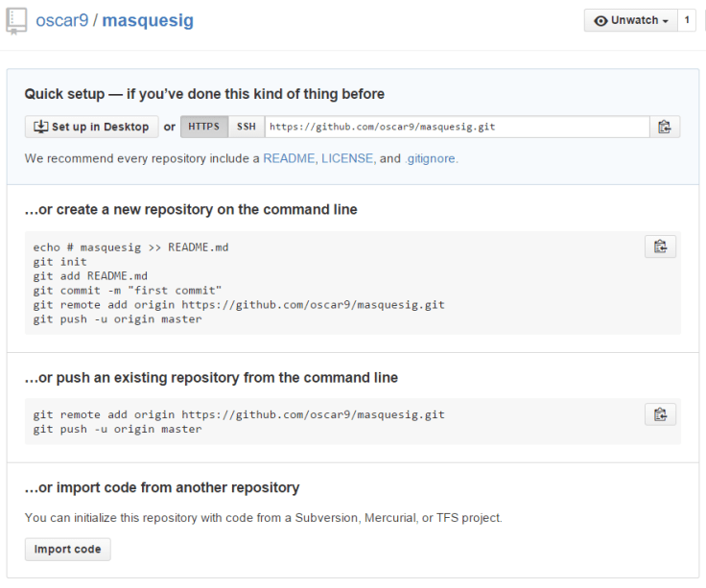The image size is (706, 588).
Task: Click the LICENSE link
Action: pos(347,158)
